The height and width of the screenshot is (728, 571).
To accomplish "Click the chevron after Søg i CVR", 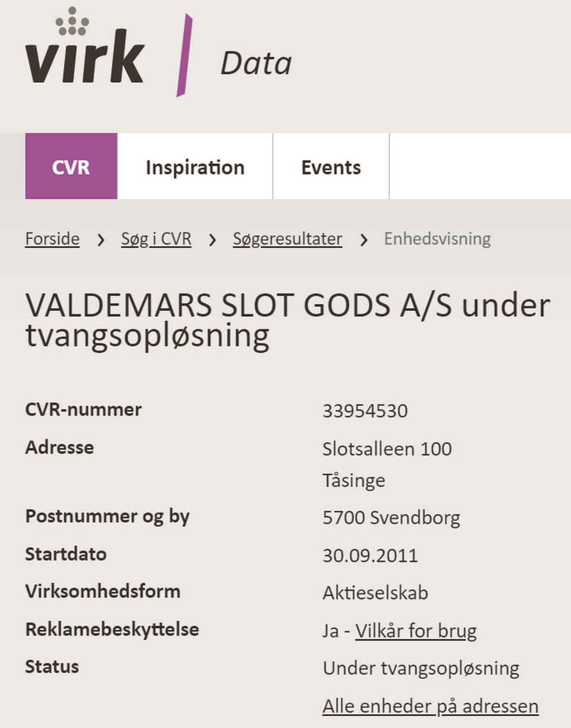I will [212, 240].
